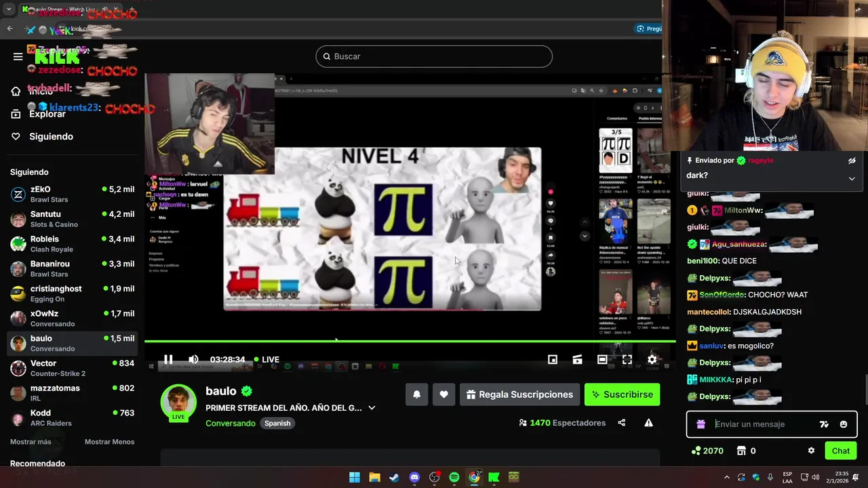This screenshot has height=488, width=868.
Task: Open the gift icon in chat input
Action: pyautogui.click(x=701, y=424)
